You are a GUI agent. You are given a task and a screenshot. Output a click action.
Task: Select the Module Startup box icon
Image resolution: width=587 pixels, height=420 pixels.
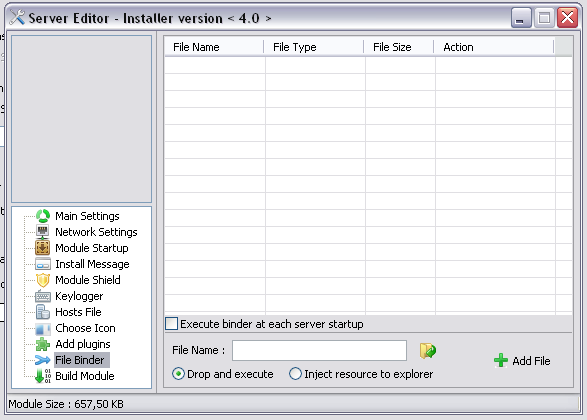coord(43,248)
